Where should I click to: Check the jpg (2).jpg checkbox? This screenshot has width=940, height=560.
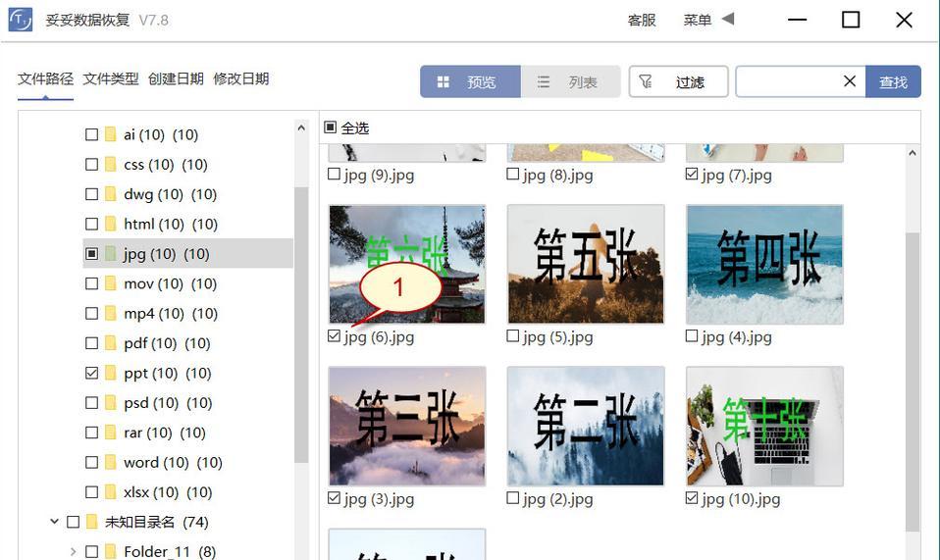tap(512, 498)
